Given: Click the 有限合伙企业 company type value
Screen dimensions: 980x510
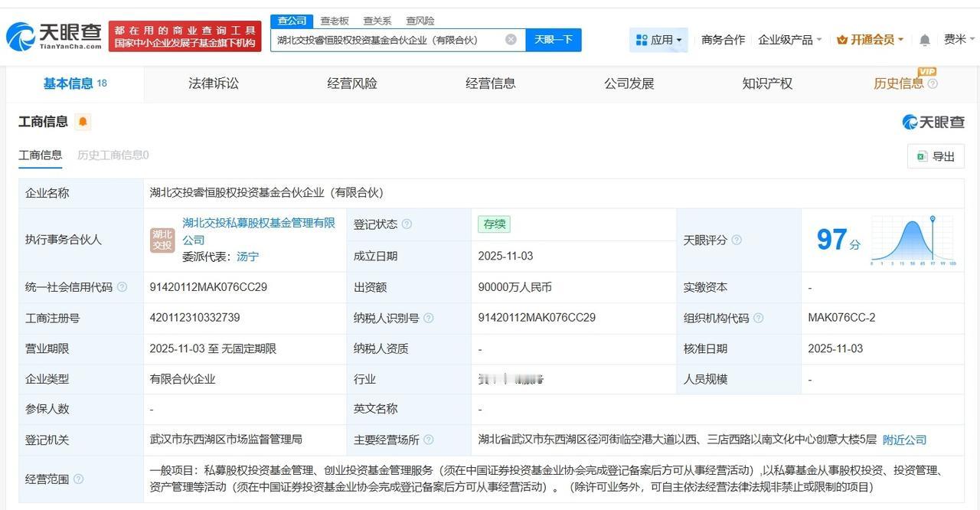Looking at the screenshot, I should tap(183, 379).
